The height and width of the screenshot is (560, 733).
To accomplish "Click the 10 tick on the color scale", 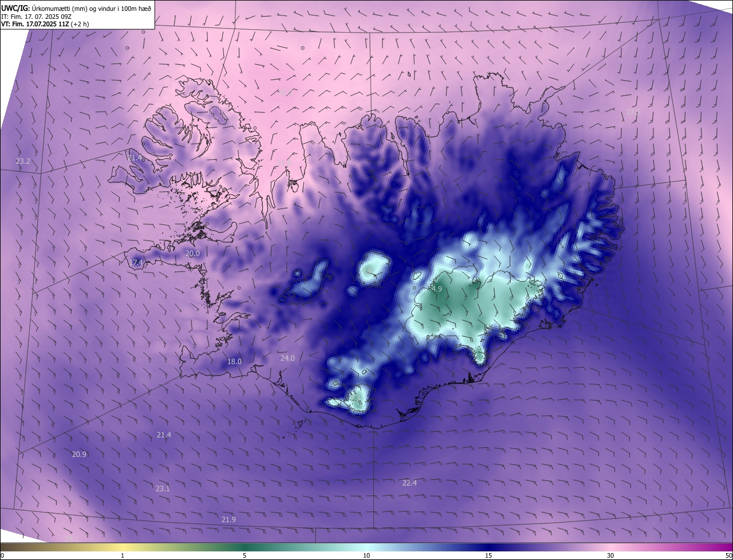I will click(x=366, y=555).
